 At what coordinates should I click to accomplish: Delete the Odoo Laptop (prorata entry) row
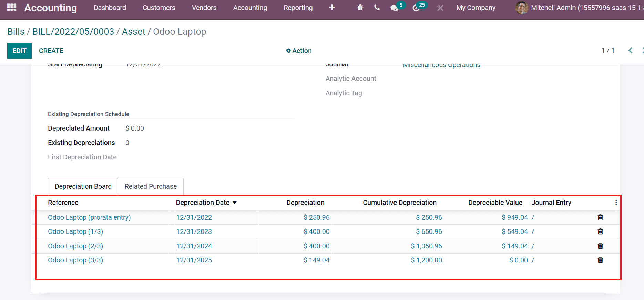pos(600,217)
